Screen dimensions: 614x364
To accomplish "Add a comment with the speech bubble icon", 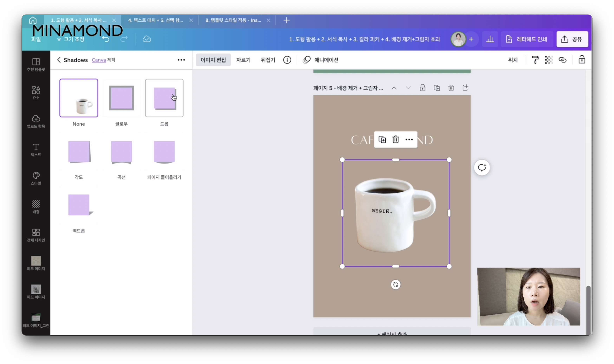I will tap(482, 168).
